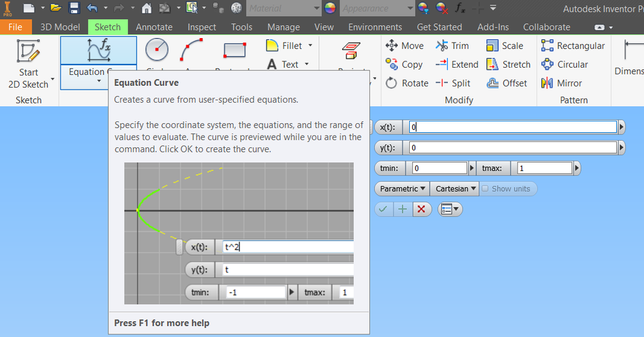Click the Appearance color wheel icon
This screenshot has height=337, width=644.
330,8
